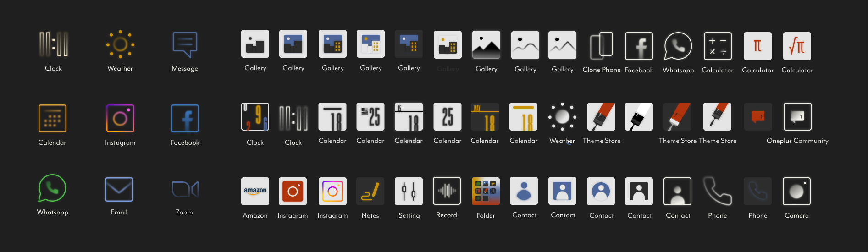Viewport: 868px width, 252px height.
Task: Open the Camera icon
Action: click(797, 191)
